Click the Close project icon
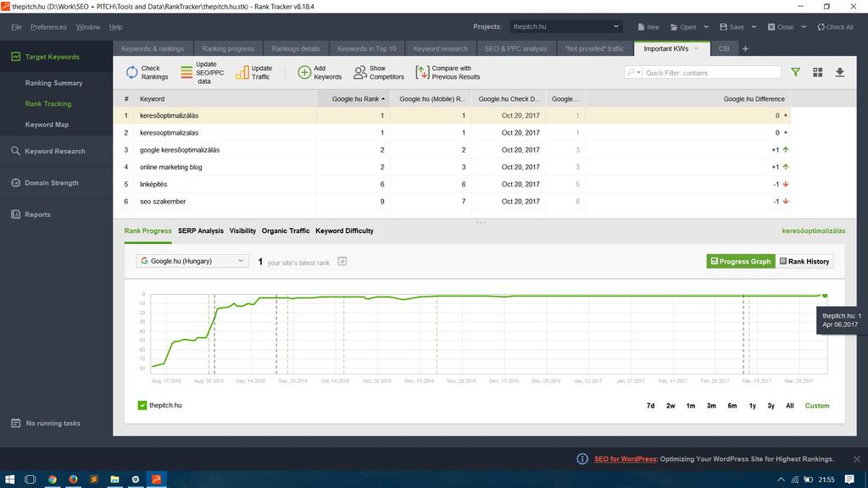This screenshot has height=488, width=868. pyautogui.click(x=771, y=26)
